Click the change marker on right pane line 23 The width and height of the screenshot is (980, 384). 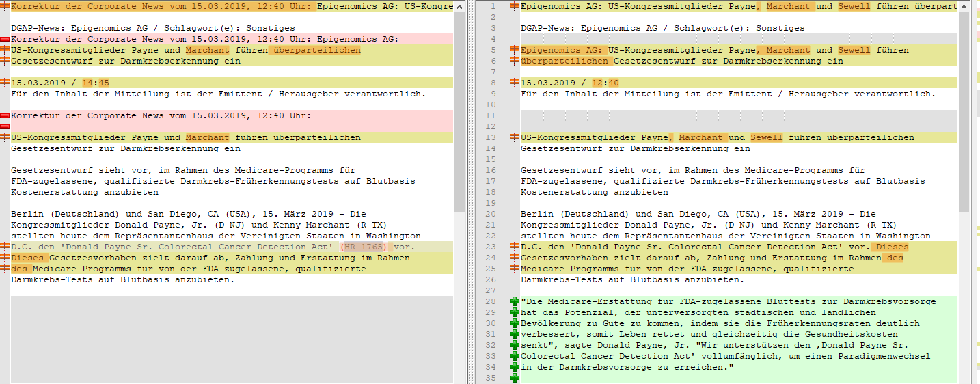click(514, 247)
